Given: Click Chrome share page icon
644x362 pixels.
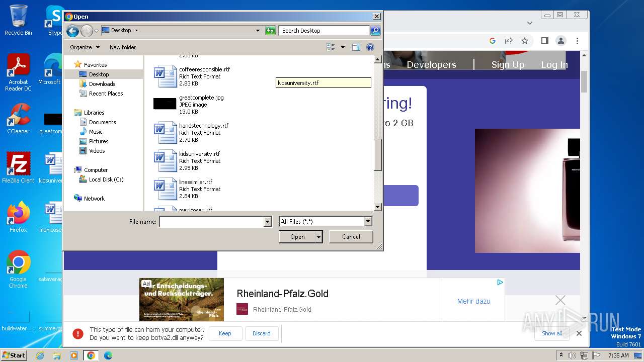Looking at the screenshot, I should pyautogui.click(x=509, y=41).
